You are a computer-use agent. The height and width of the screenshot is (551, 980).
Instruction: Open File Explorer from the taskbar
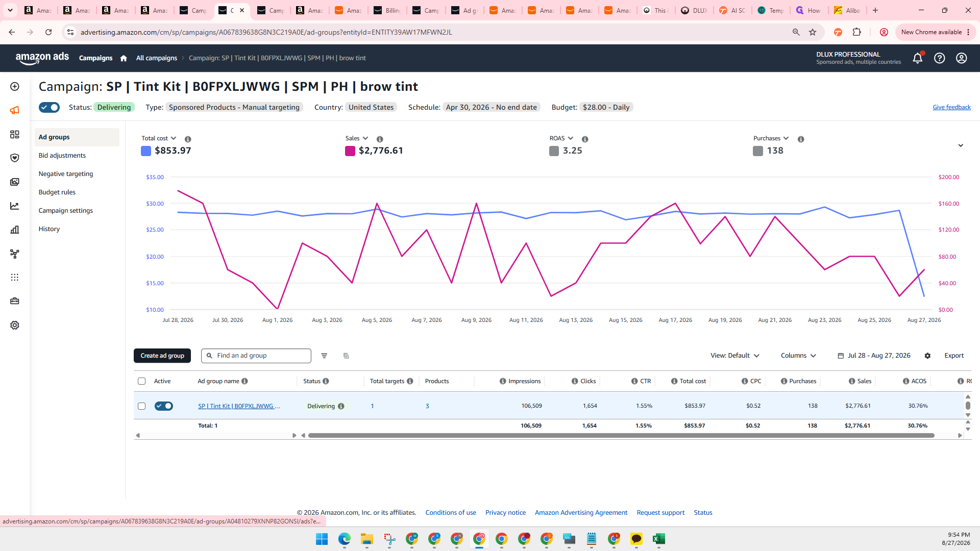(366, 539)
